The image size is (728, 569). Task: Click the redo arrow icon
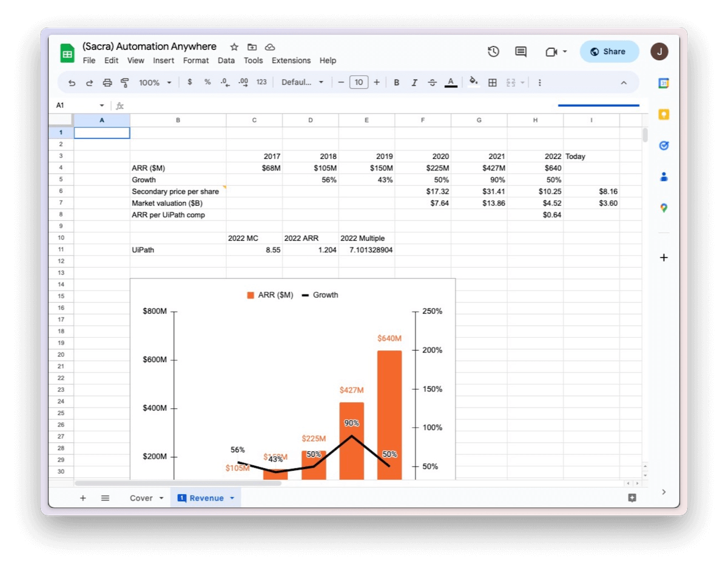(89, 82)
